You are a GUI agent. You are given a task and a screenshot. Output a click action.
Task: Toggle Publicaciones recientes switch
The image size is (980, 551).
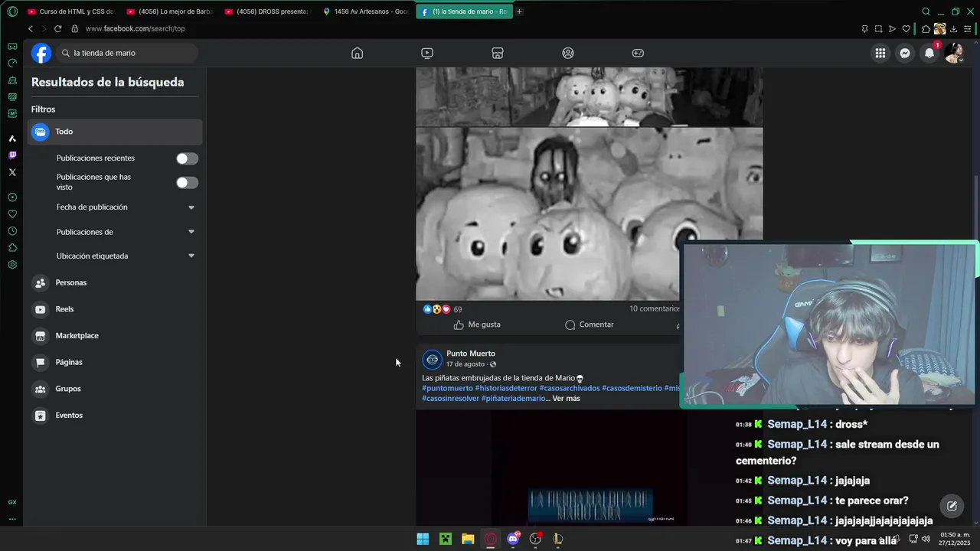tap(187, 158)
